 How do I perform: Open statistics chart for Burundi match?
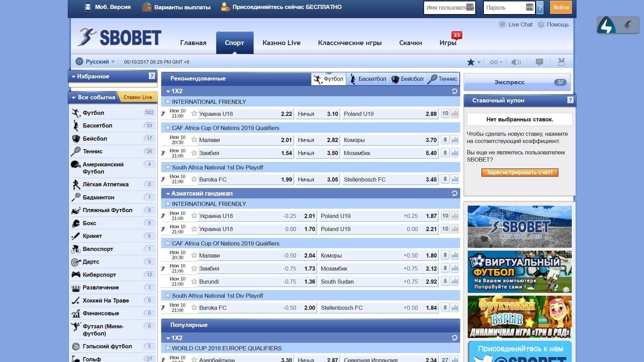(x=455, y=281)
